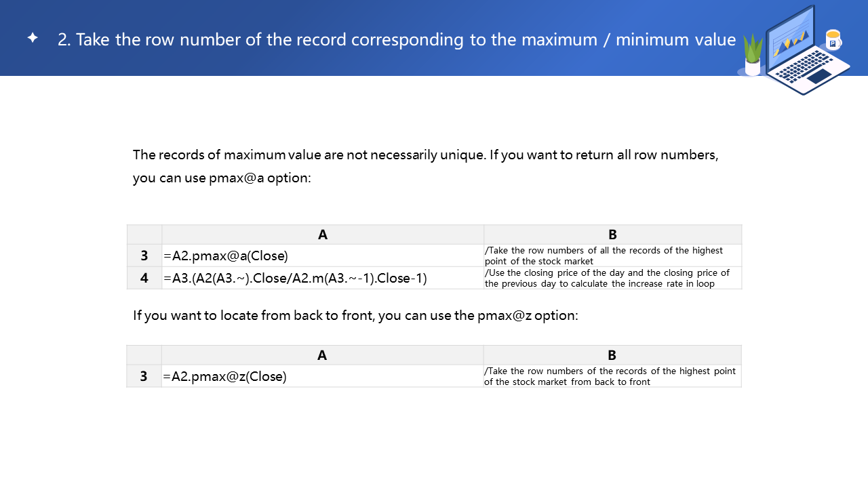The image size is (868, 488).
Task: Click the =A2.pmax@a(Close) formula cell
Action: (x=323, y=256)
